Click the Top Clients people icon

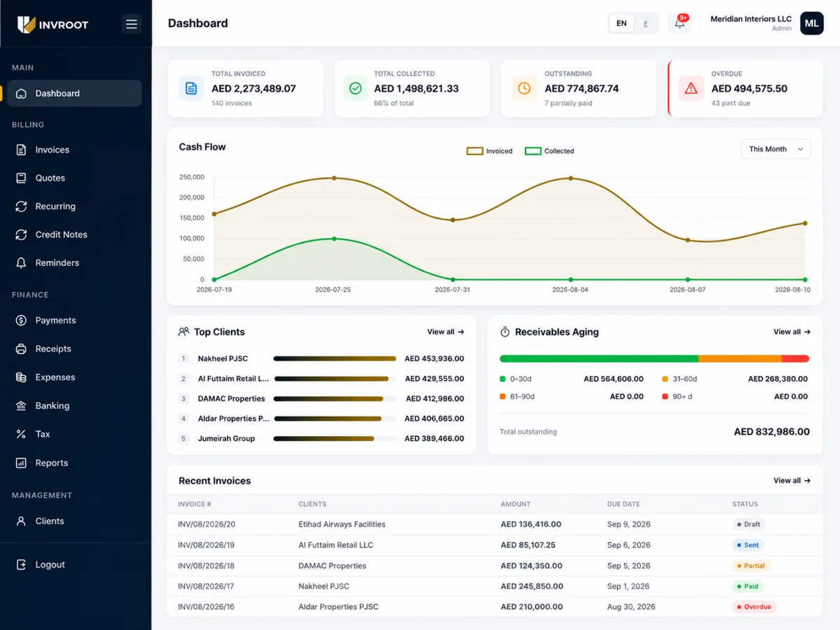(184, 332)
